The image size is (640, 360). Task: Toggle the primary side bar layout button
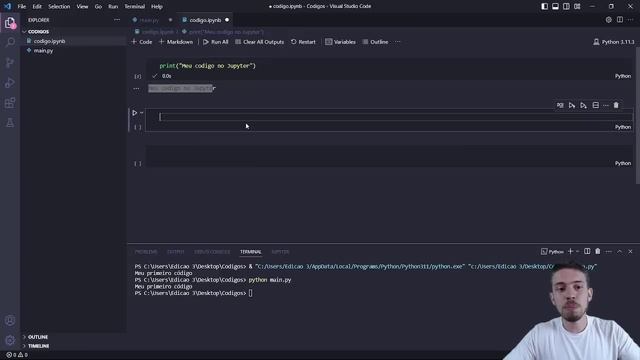(544, 7)
